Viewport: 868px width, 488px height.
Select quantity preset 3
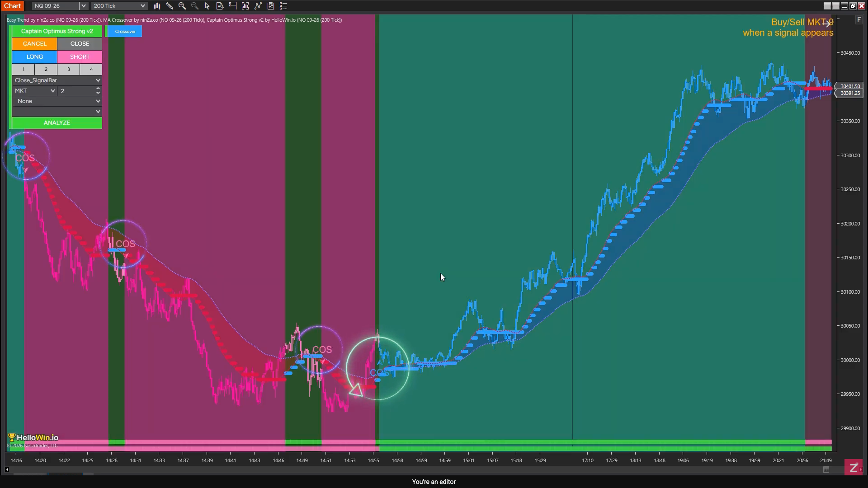[x=69, y=69]
